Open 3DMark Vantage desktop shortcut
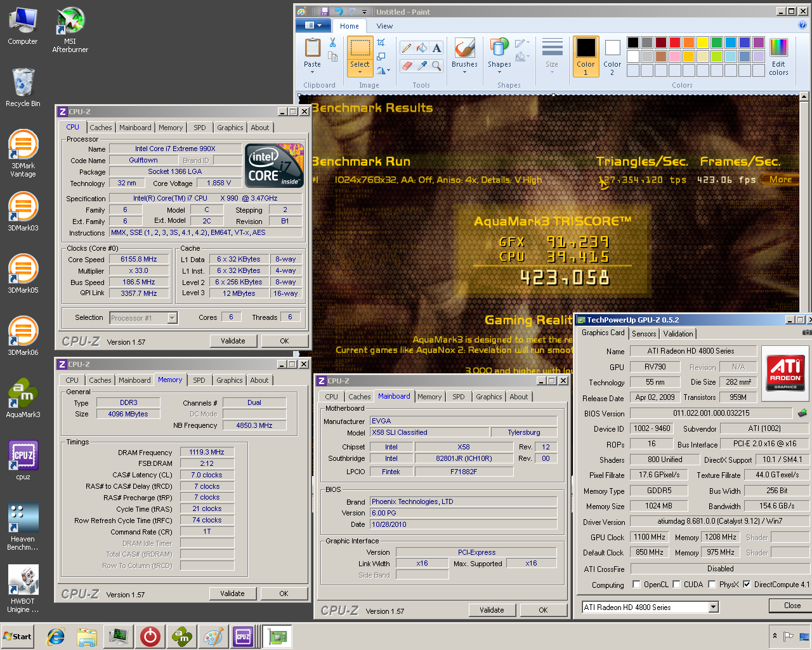The image size is (812, 650). click(x=23, y=153)
